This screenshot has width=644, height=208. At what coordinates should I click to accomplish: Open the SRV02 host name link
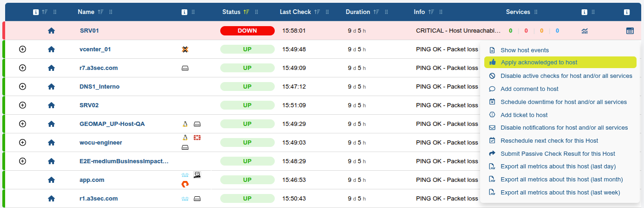coord(89,105)
